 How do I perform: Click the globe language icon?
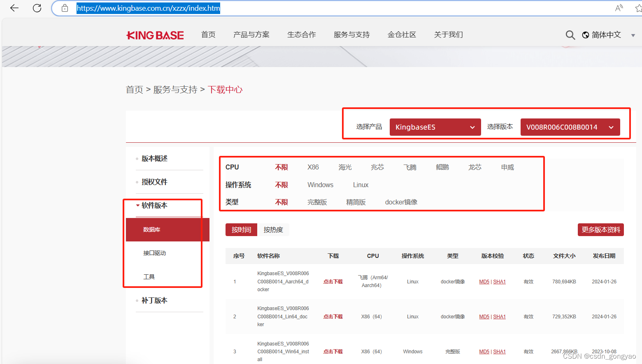[x=586, y=35]
